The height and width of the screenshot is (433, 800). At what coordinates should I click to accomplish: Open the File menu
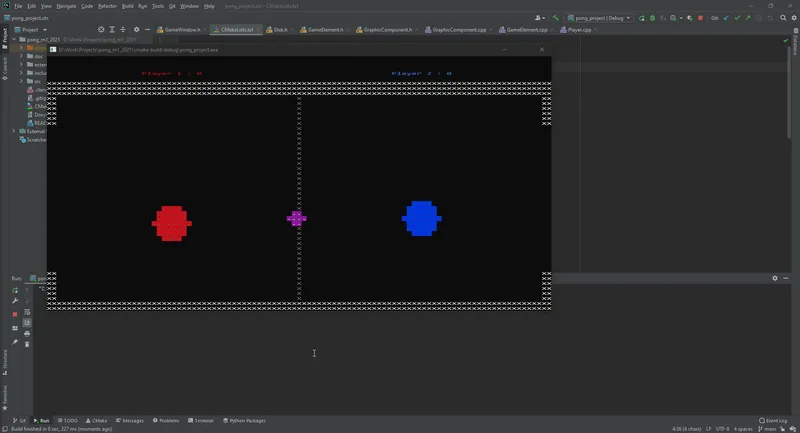[18, 6]
